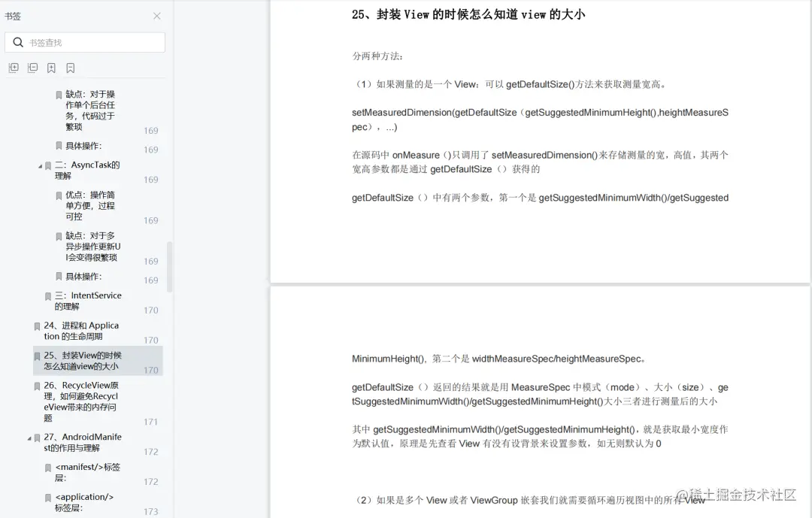Click the collapse all bookmarks icon
The image size is (812, 518).
point(32,68)
